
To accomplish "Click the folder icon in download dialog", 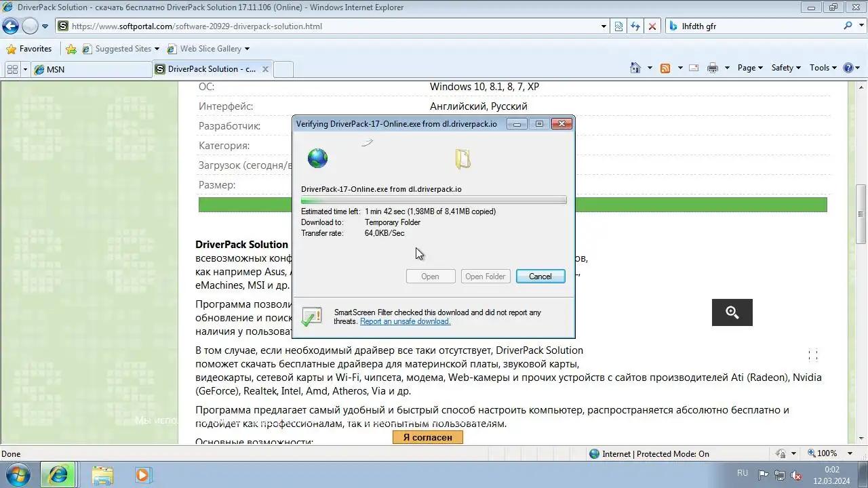I will coord(462,159).
